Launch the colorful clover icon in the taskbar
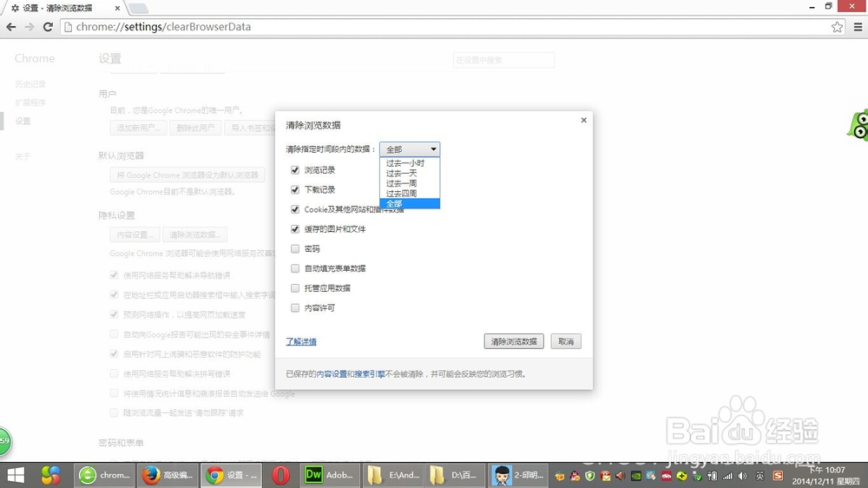868x488 pixels. point(50,475)
